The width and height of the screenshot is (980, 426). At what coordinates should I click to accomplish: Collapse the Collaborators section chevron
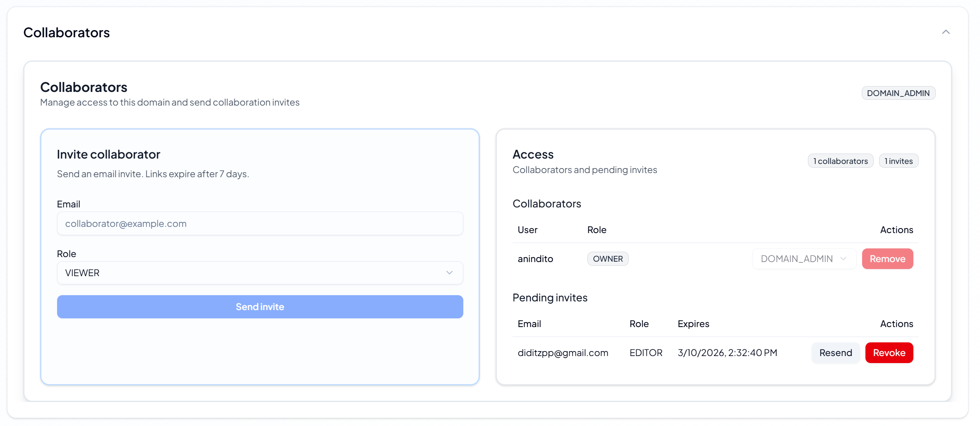click(x=946, y=32)
